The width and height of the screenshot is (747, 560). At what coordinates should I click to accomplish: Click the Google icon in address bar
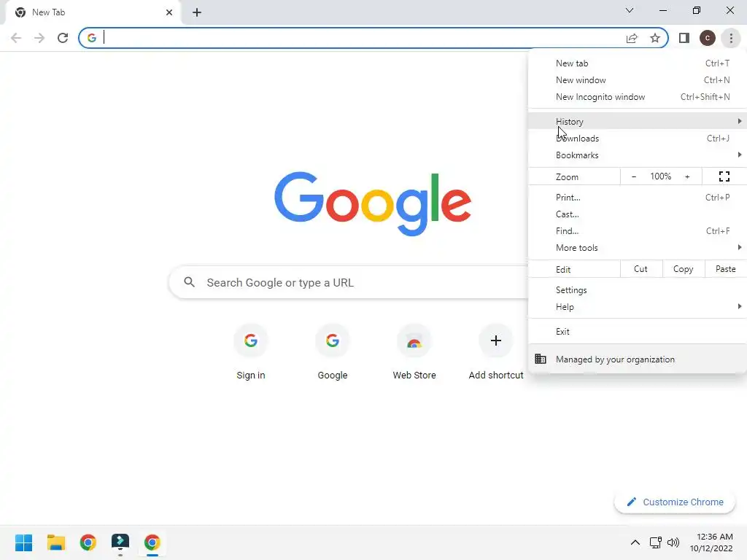click(91, 38)
